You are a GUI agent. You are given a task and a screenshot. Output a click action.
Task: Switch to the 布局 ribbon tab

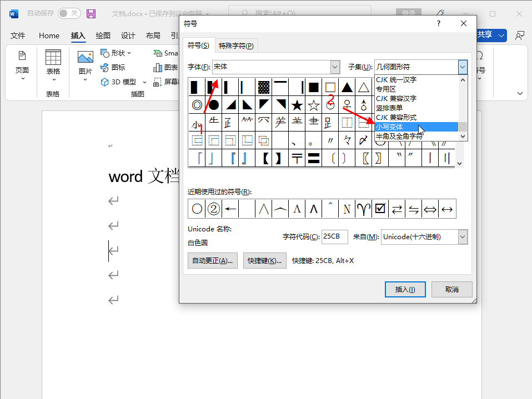coord(153,36)
